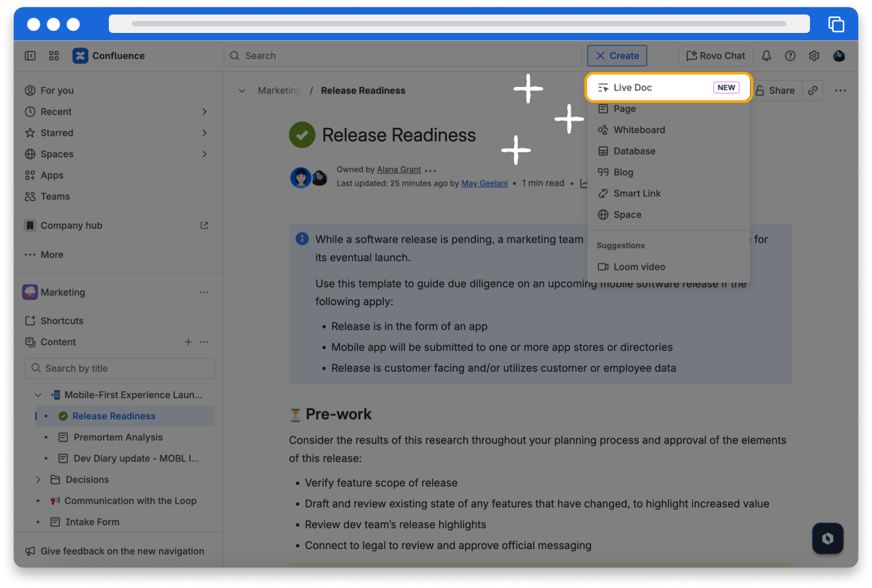Open the app switcher grid icon
This screenshot has width=872, height=588.
54,56
